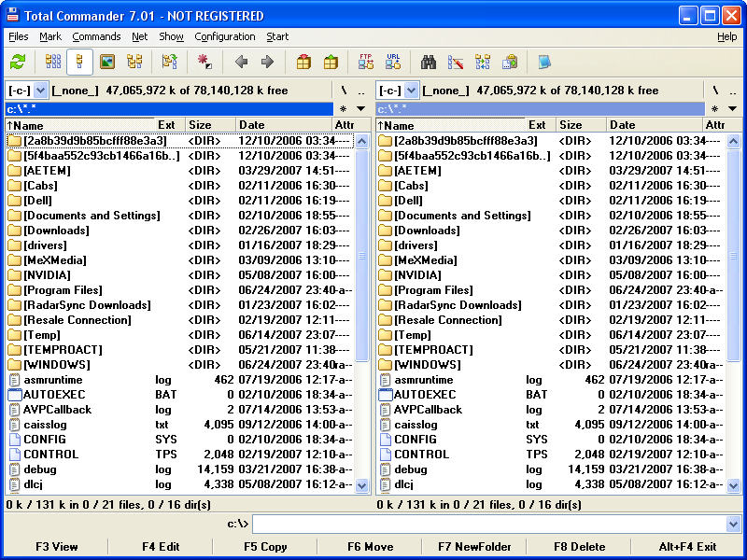Toggle full details view mode
The image size is (747, 560).
click(x=78, y=62)
